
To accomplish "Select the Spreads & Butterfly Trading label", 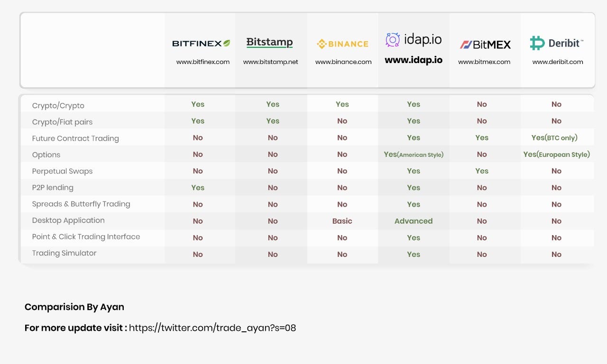I will (x=81, y=204).
